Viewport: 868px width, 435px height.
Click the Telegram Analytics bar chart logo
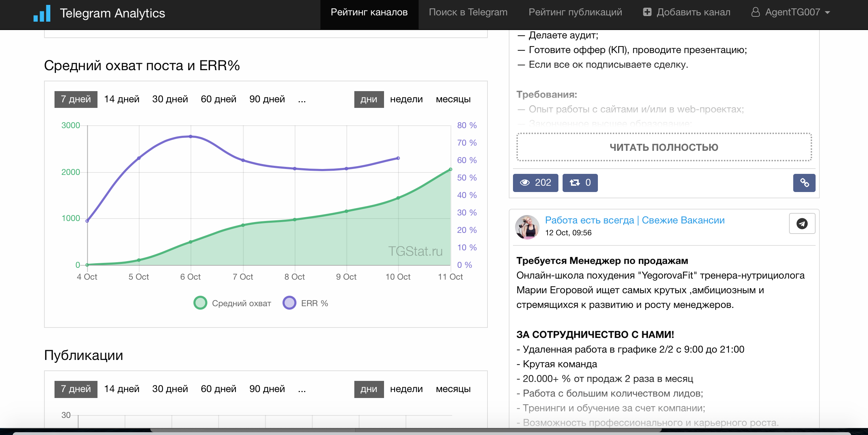point(42,14)
